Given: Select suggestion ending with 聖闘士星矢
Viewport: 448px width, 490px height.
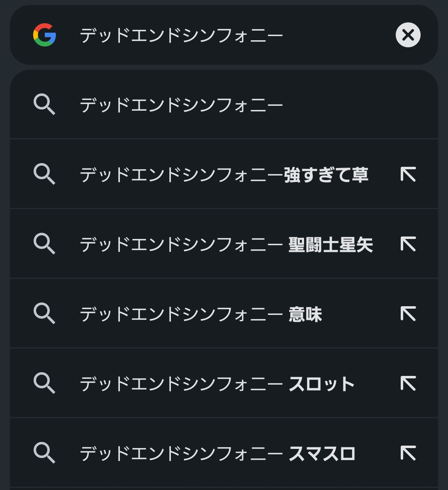Looking at the screenshot, I should pos(226,244).
